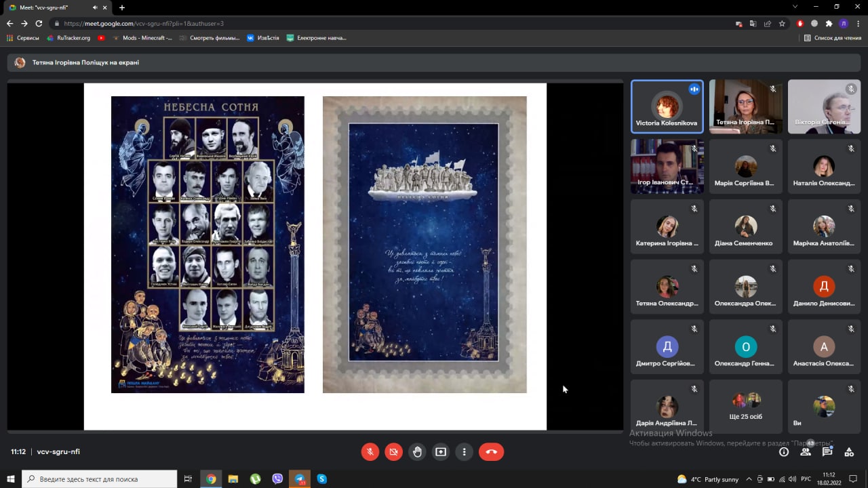The height and width of the screenshot is (488, 868).
Task: Open meeting details info icon
Action: click(x=784, y=451)
